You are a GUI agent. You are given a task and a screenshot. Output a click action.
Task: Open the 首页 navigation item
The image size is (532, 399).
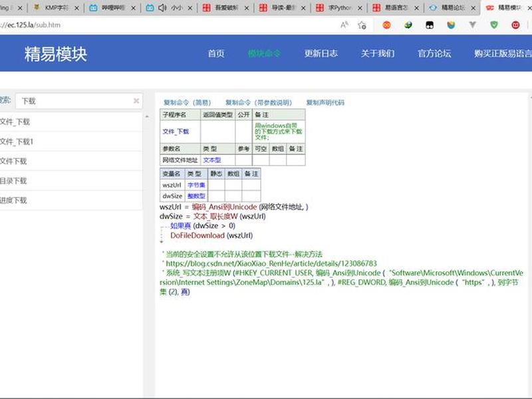point(215,53)
